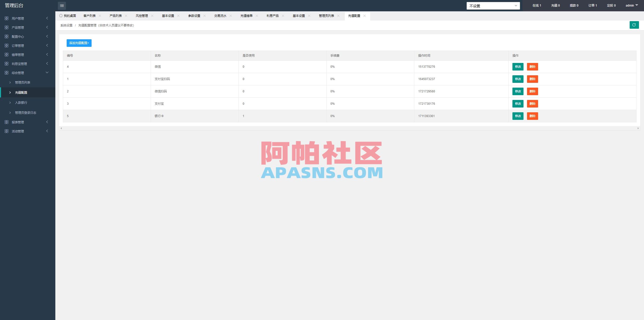The height and width of the screenshot is (320, 644).
Task: Click the hamburger menu icon to collapse sidebar
Action: tap(62, 6)
